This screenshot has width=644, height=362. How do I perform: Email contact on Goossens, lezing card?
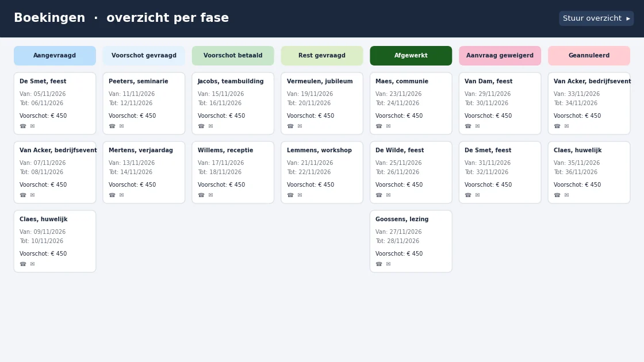tap(389, 264)
